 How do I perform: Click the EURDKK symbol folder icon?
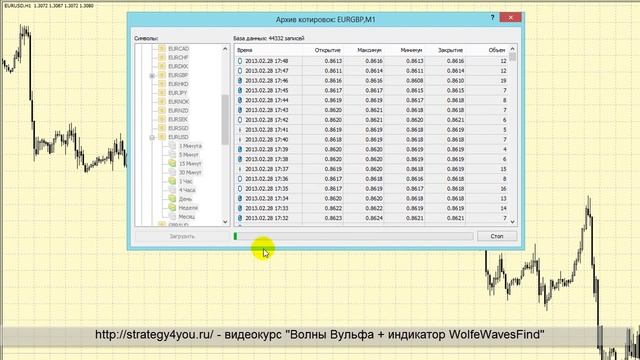(162, 66)
